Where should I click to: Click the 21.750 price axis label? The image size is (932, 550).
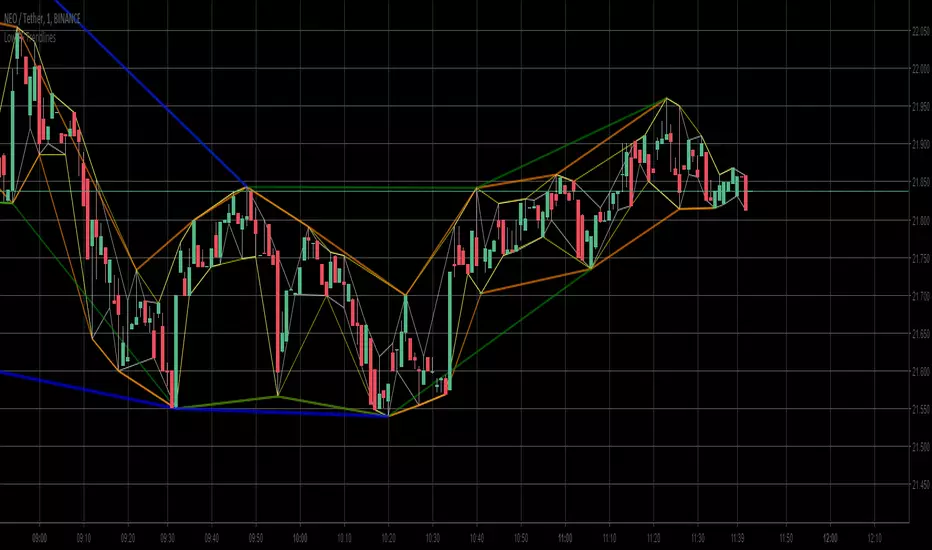(921, 258)
